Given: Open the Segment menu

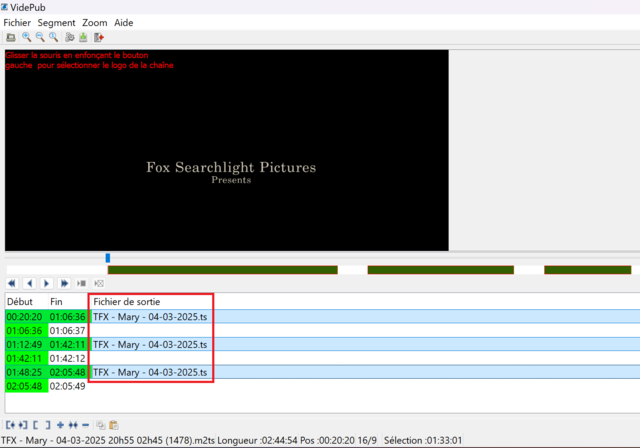Looking at the screenshot, I should pos(56,23).
